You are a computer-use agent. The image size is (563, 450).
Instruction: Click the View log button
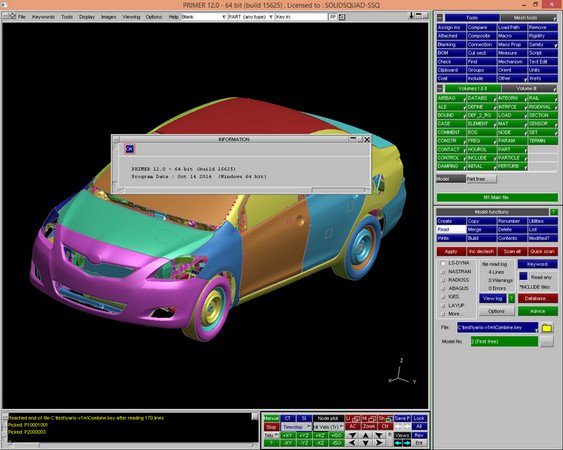click(493, 298)
